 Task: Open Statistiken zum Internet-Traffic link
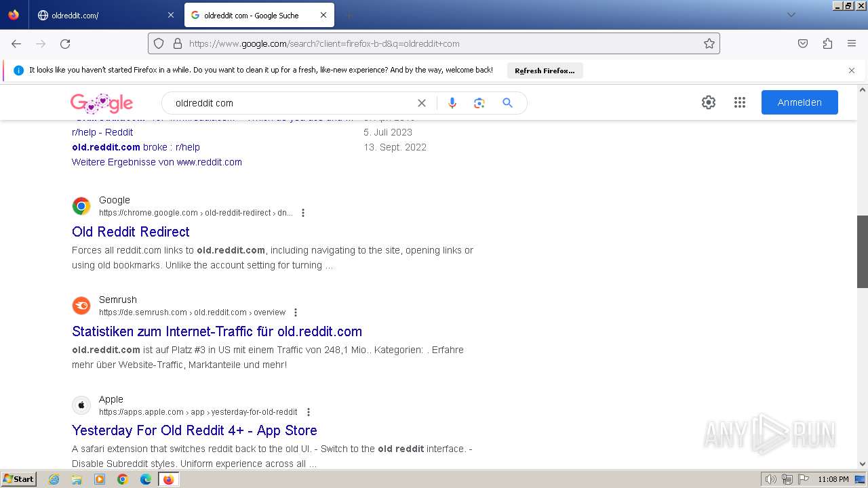click(217, 331)
